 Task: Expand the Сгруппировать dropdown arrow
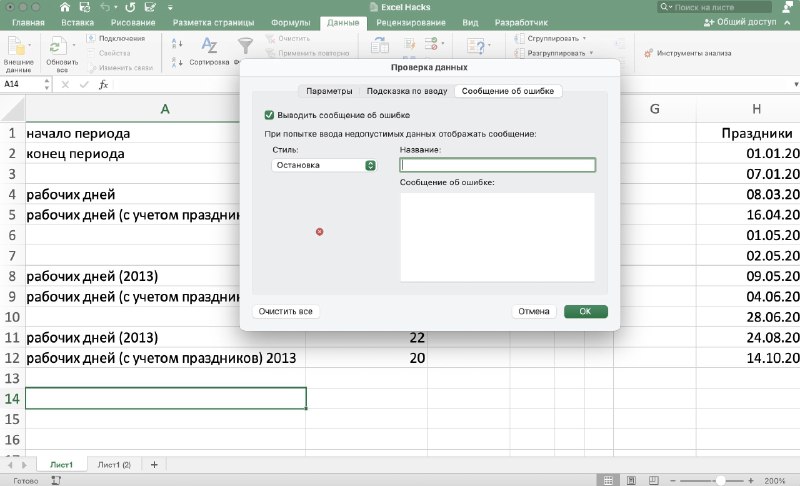(584, 38)
